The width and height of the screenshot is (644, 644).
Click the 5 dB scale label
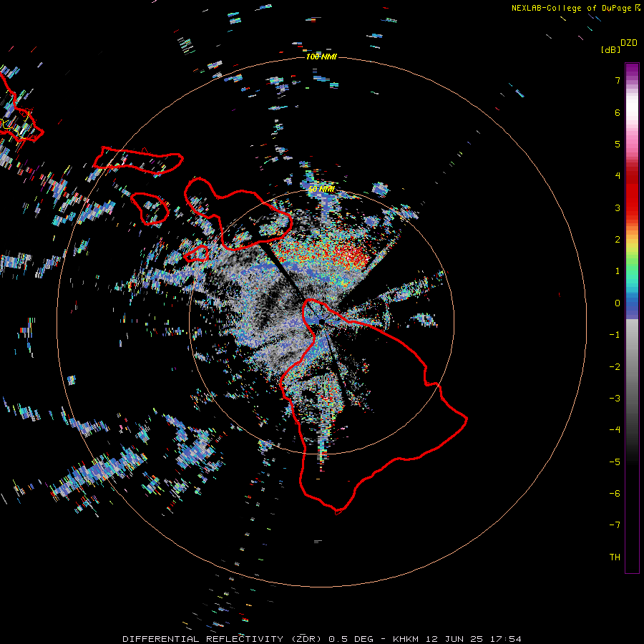(618, 144)
